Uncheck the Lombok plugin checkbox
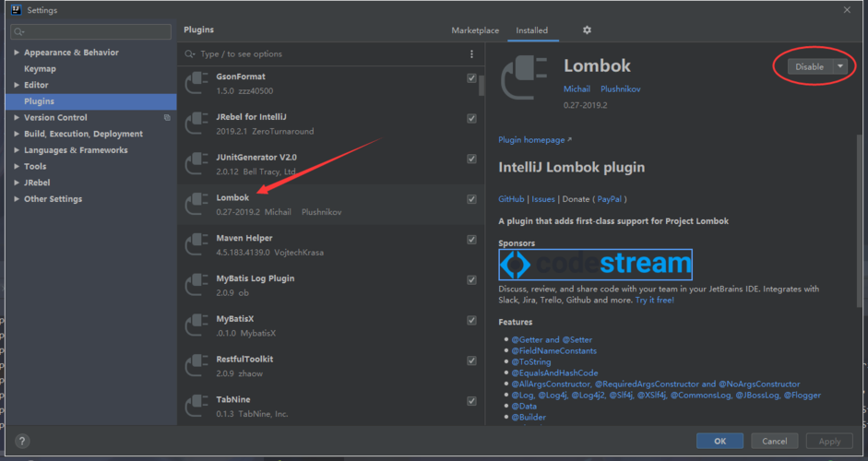868x461 pixels. click(471, 199)
